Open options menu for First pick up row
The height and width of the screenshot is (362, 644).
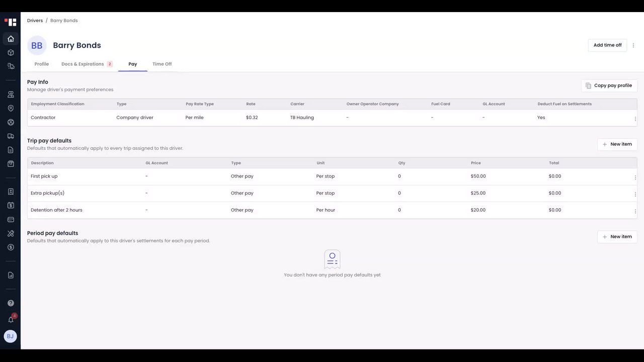point(635,177)
